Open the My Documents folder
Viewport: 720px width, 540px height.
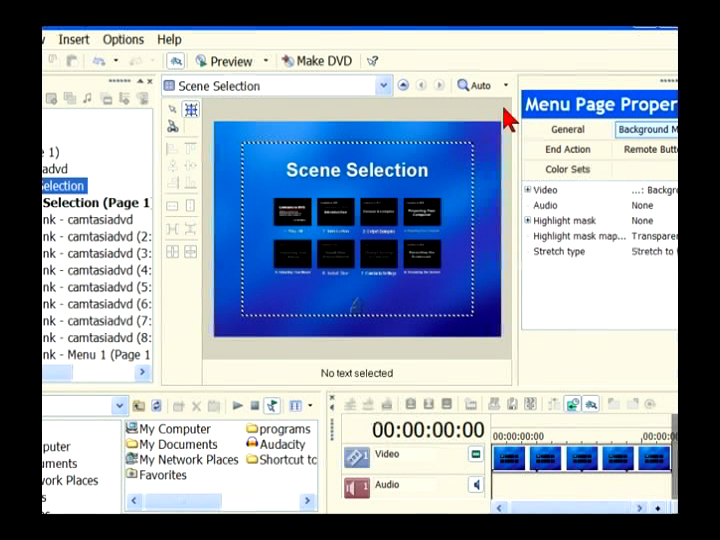coord(178,444)
